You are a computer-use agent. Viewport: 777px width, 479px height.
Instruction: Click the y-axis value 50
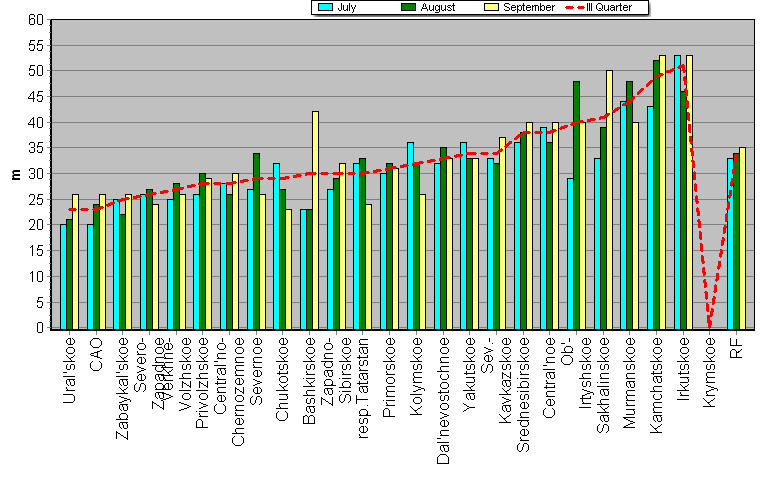pos(36,71)
